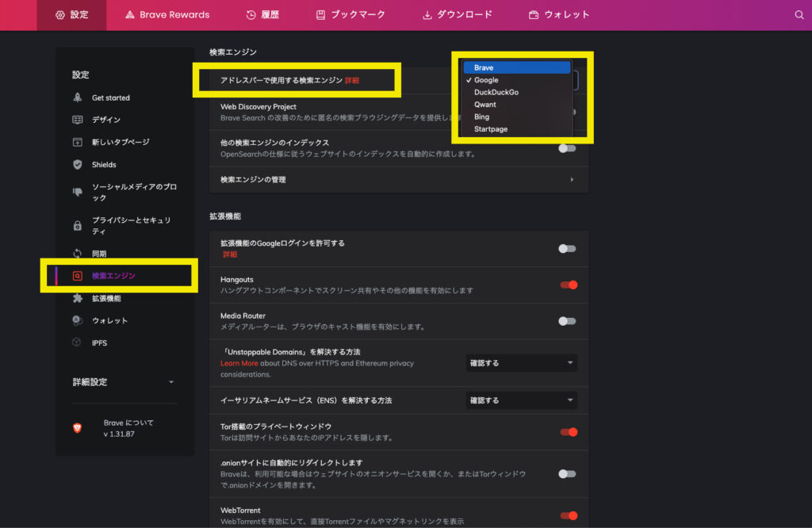Viewport: 812px width, 528px height.
Task: Open the 設定 top tab
Action: click(x=71, y=15)
